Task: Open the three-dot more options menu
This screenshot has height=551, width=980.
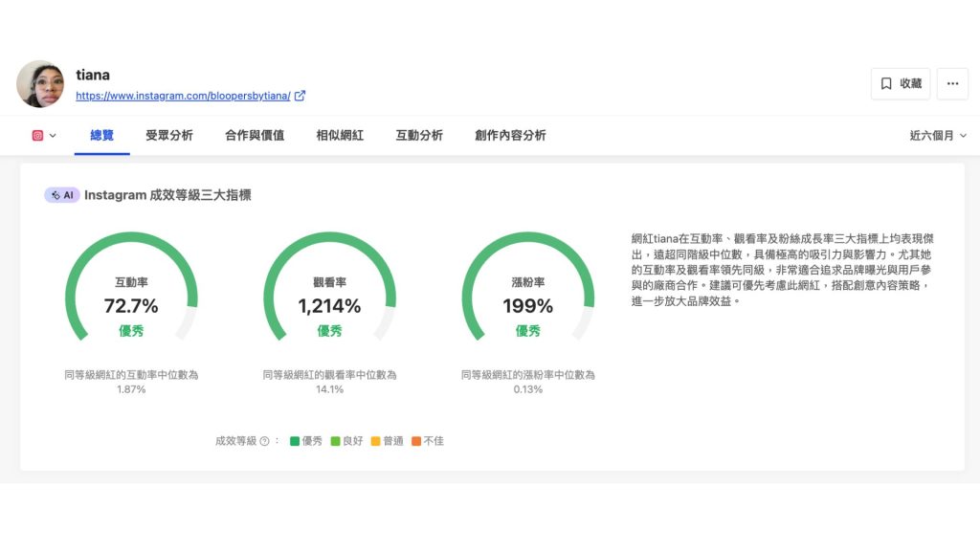Action: click(x=952, y=84)
